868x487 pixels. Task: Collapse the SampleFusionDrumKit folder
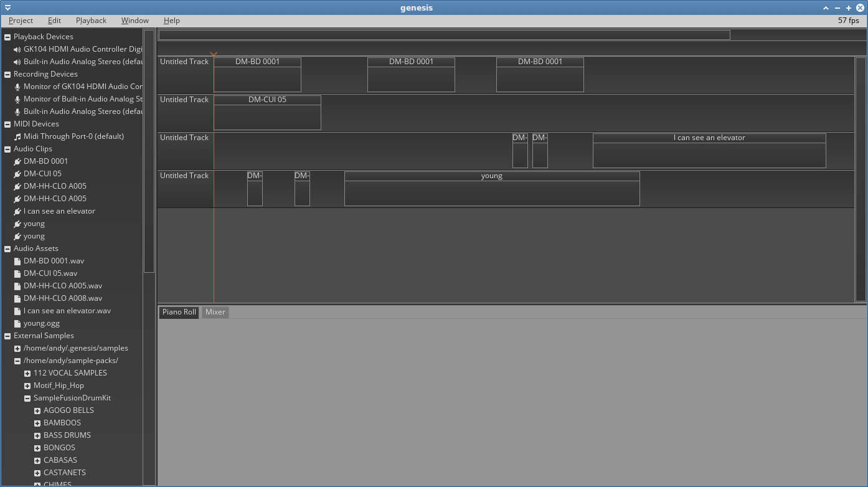[x=27, y=398]
